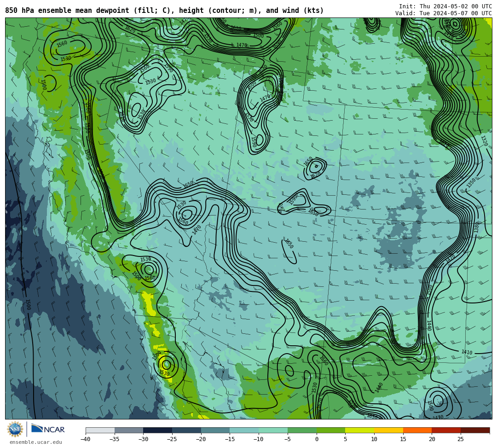Click the -10 to -5 light green swatch

273,430
